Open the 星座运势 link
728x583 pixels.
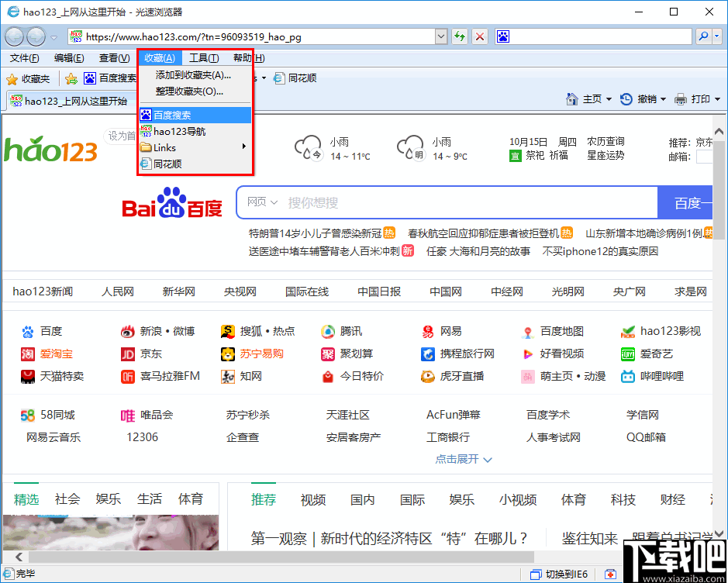606,155
